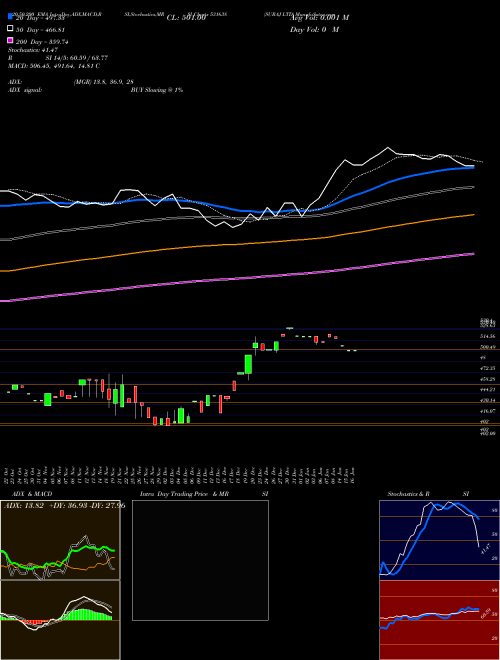Click the Stochastics: 41.47 readout

point(33,50)
